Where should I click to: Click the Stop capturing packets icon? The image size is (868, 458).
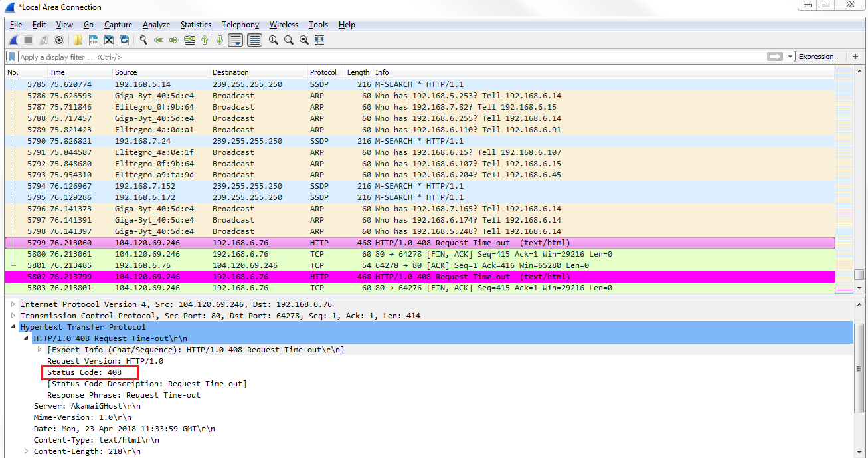(x=28, y=40)
